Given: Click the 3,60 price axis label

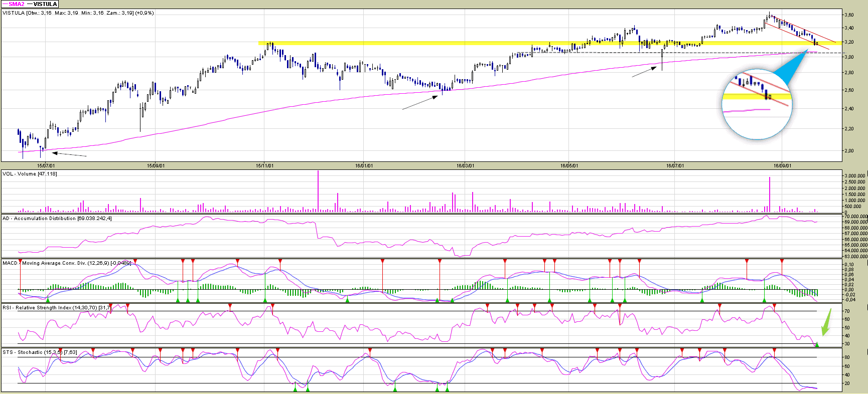Looking at the screenshot, I should [x=849, y=15].
